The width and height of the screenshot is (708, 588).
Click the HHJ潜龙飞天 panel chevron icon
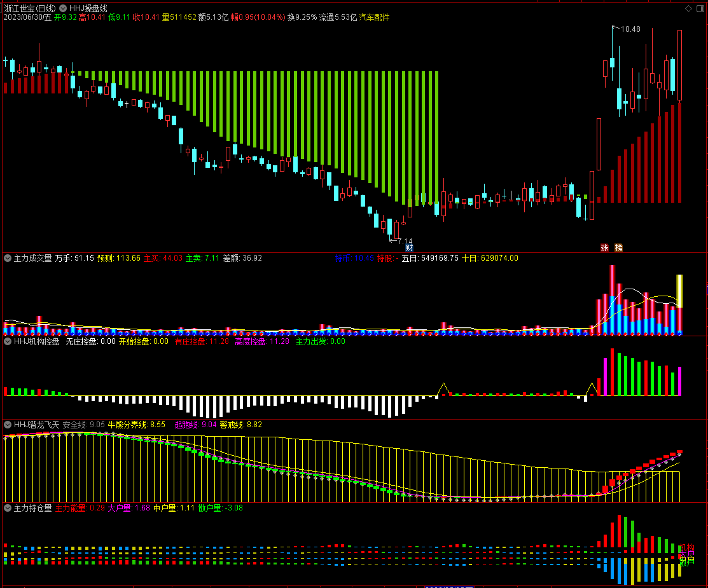click(x=8, y=424)
